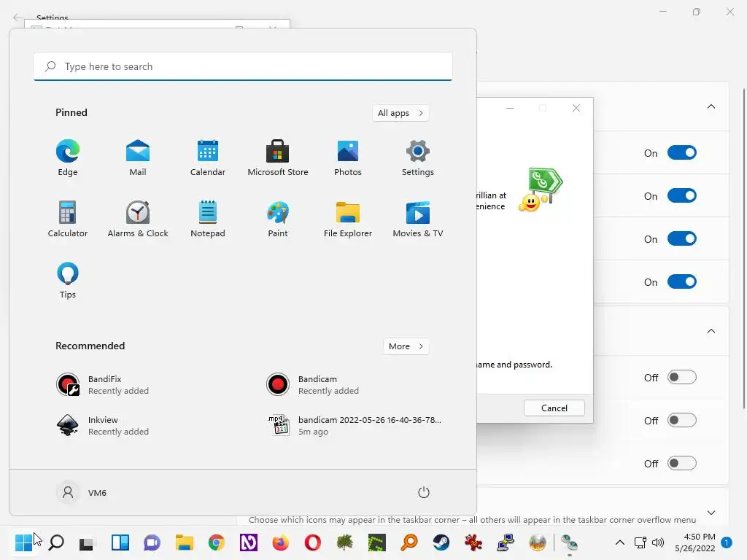Click the Settings window vertical scrollbar
This screenshot has height=560, width=747.
point(744,248)
